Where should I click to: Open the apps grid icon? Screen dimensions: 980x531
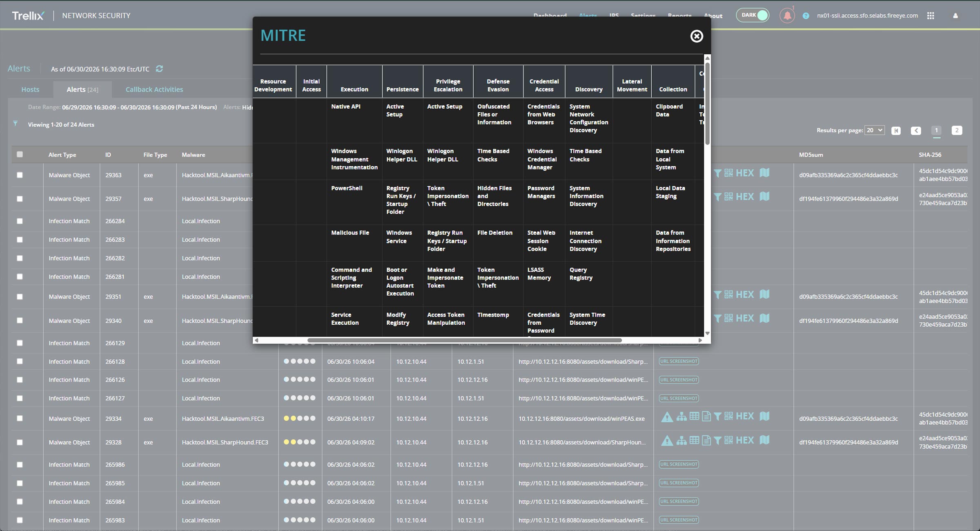pos(931,16)
